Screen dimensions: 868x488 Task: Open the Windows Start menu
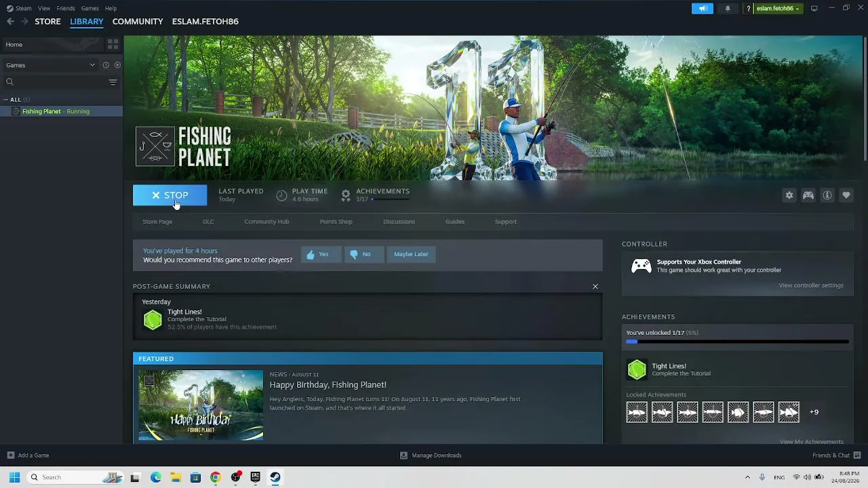point(14,477)
